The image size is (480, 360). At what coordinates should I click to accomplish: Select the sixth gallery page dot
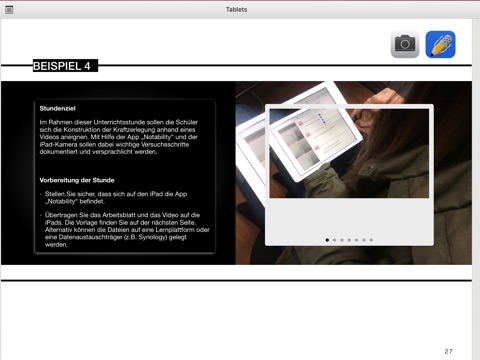(364, 240)
